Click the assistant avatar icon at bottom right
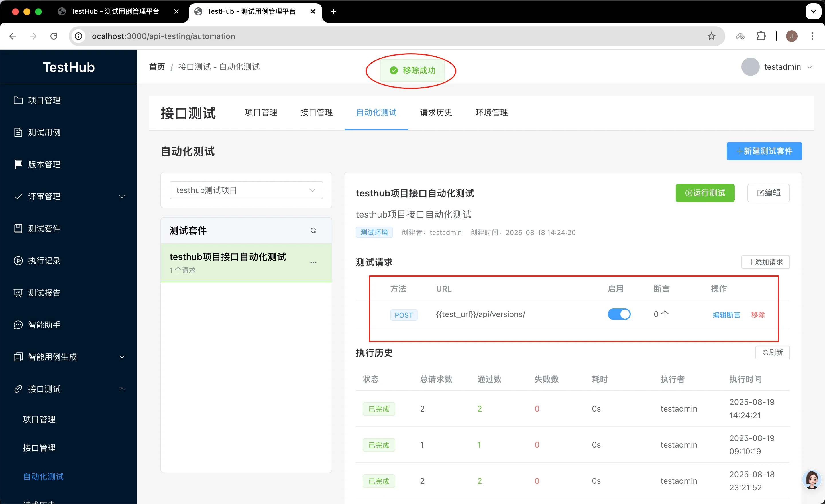Viewport: 825px width, 504px height. [812, 480]
